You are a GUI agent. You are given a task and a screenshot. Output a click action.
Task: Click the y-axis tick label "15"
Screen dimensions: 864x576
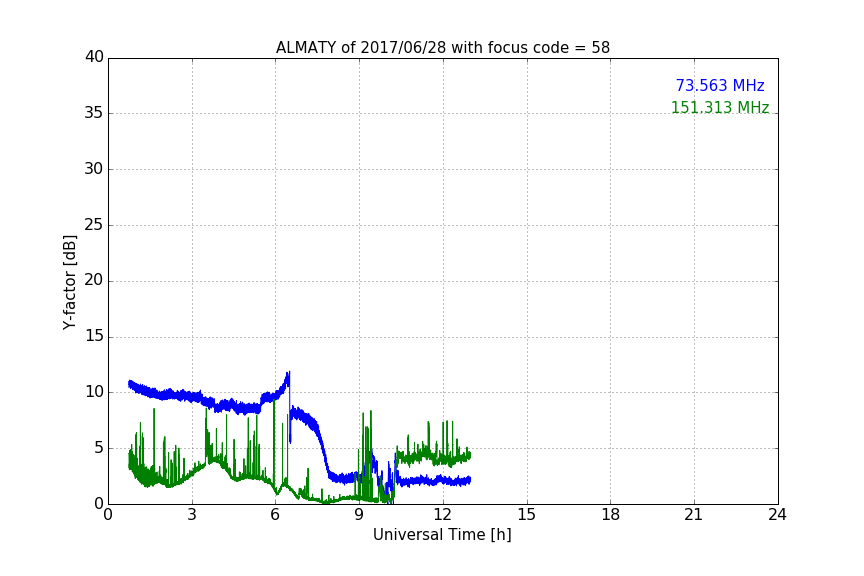94,336
